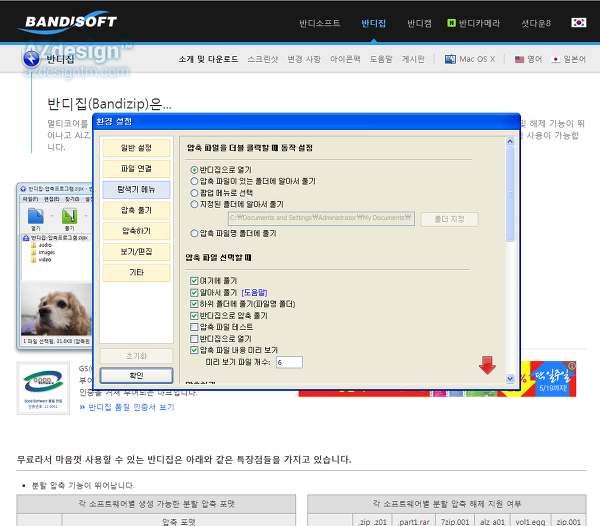This screenshot has height=526, width=600.
Task: Select 팝업 메뉴로 선택 radio option
Action: tap(194, 193)
